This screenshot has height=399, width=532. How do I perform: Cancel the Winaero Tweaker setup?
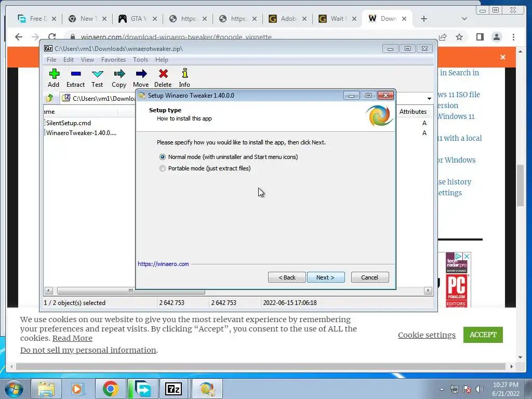(370, 277)
